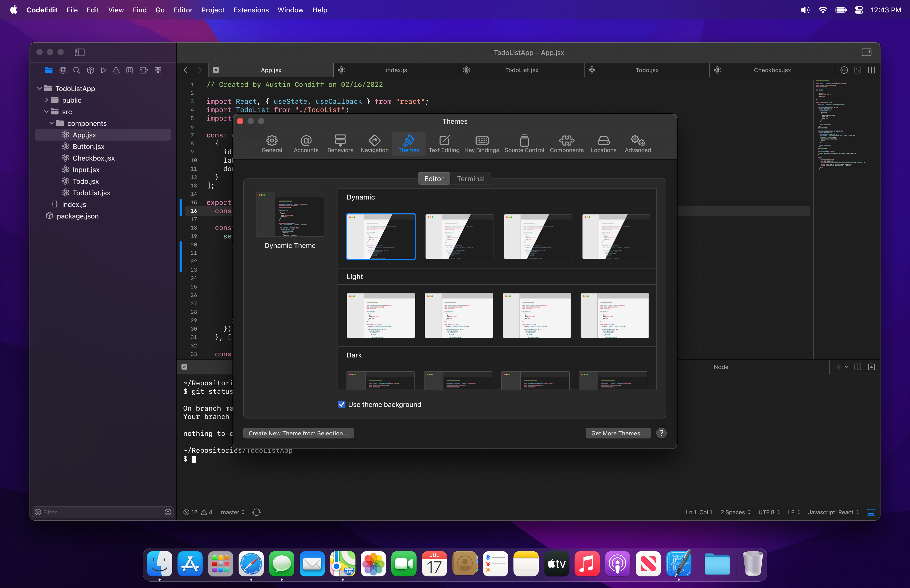Uncheck Use theme background
The height and width of the screenshot is (588, 910).
342,404
